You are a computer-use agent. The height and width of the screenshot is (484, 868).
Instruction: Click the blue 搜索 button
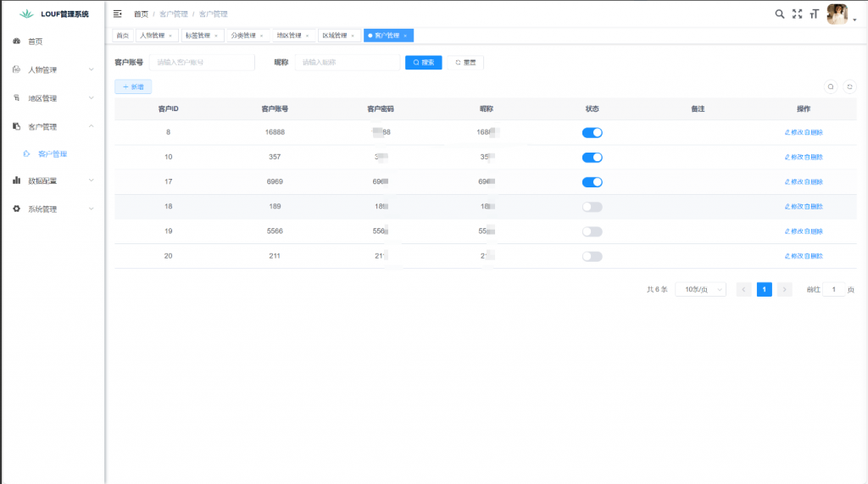pos(423,63)
